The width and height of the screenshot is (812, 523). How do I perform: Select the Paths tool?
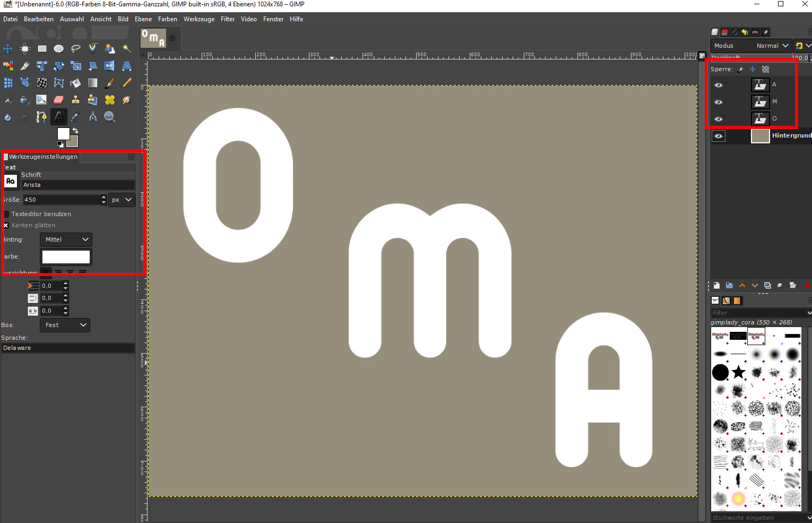point(41,117)
